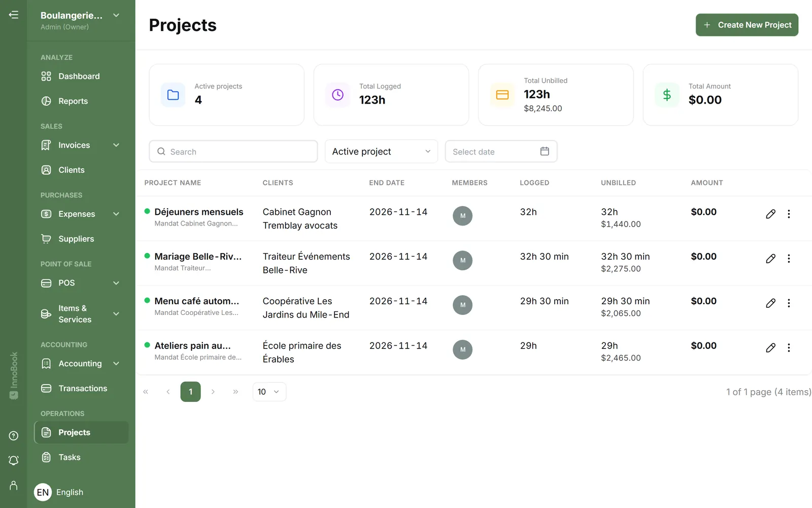The image size is (812, 508).
Task: Open the notifications bell icon
Action: 14,460
